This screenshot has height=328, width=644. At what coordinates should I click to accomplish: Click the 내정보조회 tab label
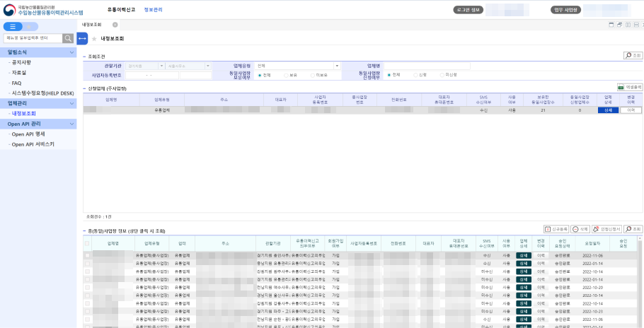pyautogui.click(x=91, y=25)
